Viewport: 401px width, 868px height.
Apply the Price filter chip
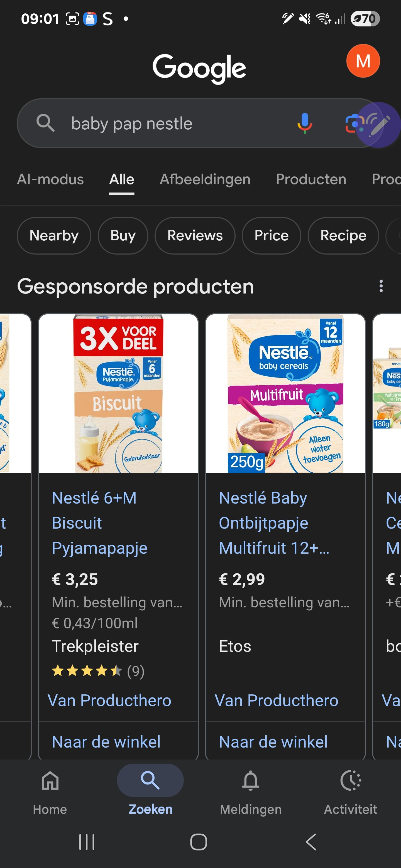tap(271, 236)
